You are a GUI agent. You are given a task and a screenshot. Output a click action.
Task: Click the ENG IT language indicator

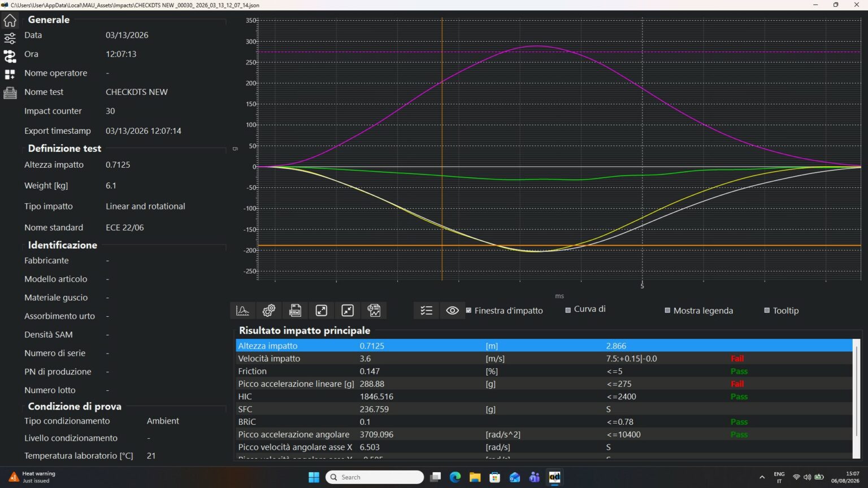click(x=779, y=477)
